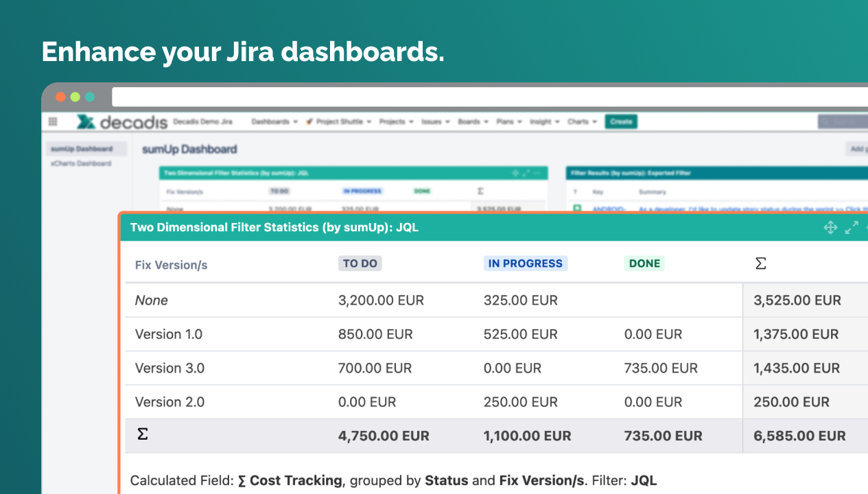Click the TO DO status column header
868x494 pixels.
[360, 263]
